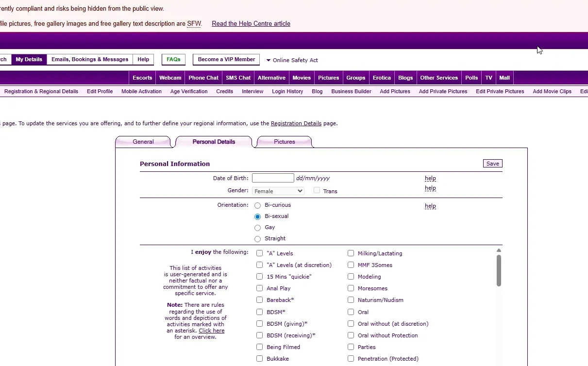Go to the Webcam section
The width and height of the screenshot is (588, 366).
(x=170, y=78)
